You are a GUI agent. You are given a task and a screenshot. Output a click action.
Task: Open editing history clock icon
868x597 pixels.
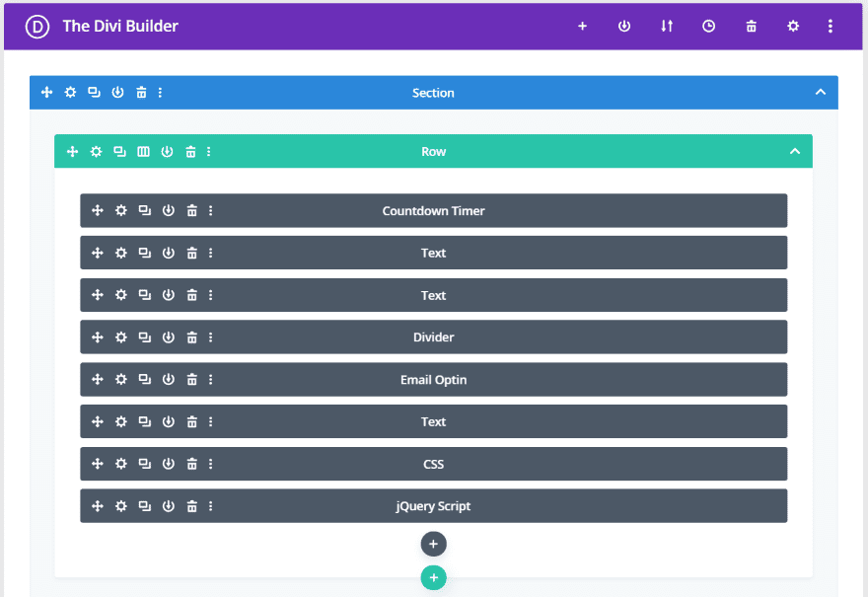[708, 26]
